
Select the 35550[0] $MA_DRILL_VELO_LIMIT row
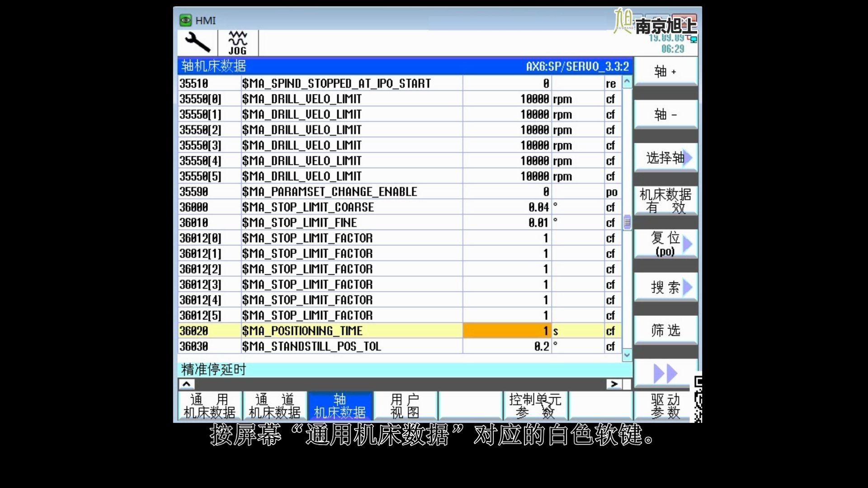(x=400, y=99)
